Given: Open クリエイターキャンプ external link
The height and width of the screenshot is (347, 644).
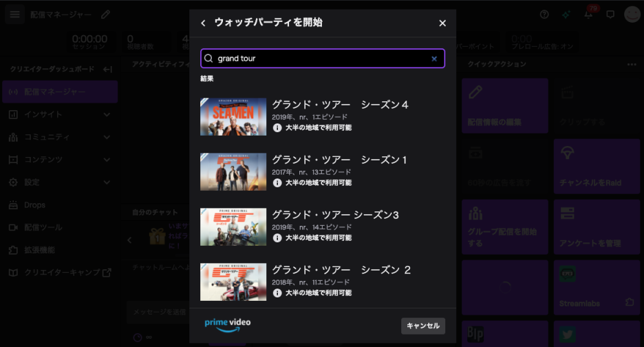Looking at the screenshot, I should 60,273.
